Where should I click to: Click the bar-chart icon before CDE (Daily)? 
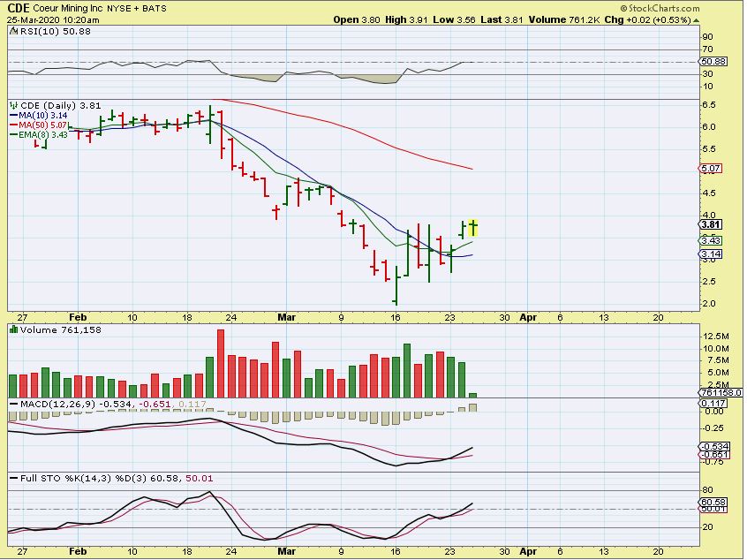pyautogui.click(x=14, y=105)
